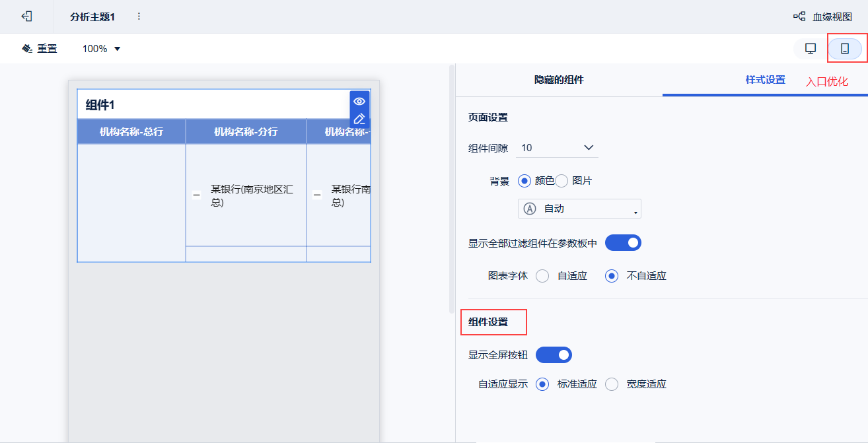
Task: Switch to 样式设置 tab
Action: 765,80
